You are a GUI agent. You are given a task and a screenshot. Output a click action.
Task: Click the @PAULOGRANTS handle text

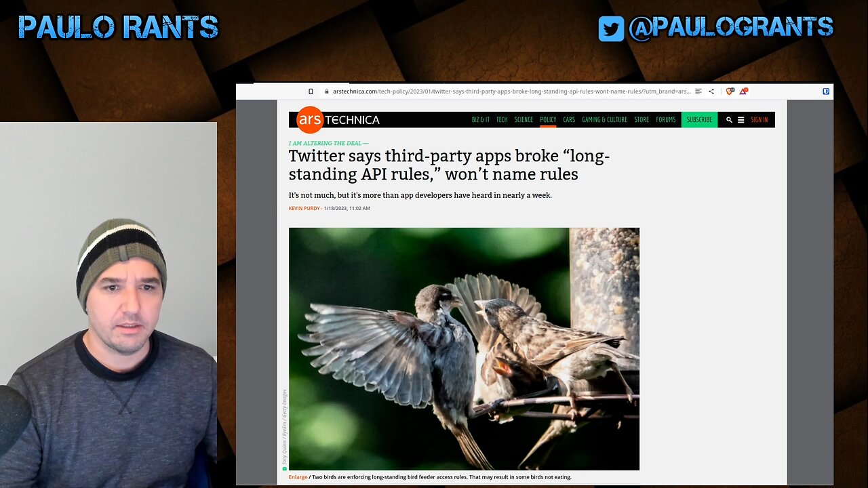(730, 28)
